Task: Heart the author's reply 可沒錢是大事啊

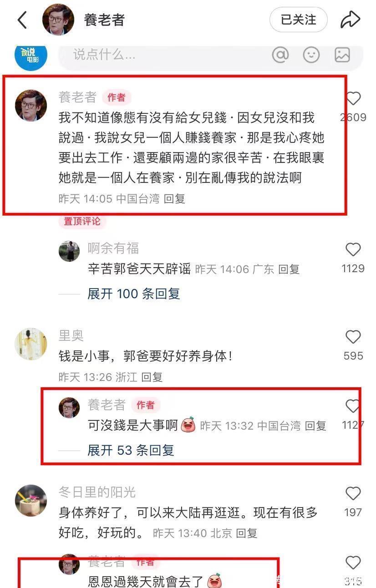Action: (353, 406)
